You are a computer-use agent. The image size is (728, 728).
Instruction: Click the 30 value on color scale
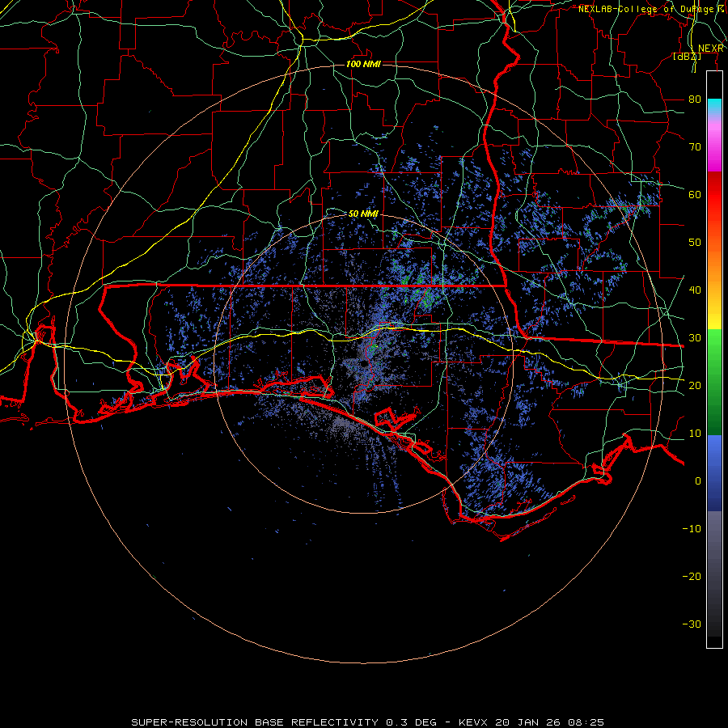(695, 337)
